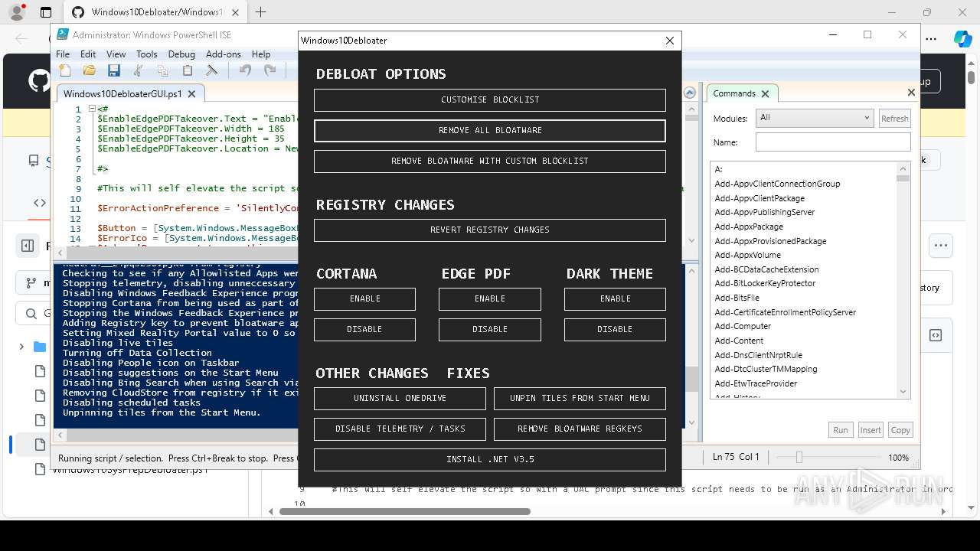Open the Edit menu in PowerShell ISE

[88, 54]
